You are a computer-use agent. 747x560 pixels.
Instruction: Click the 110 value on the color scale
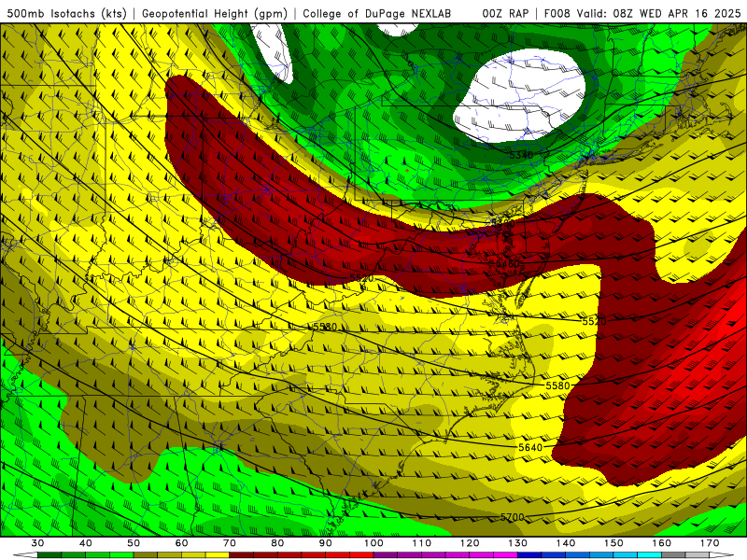click(422, 543)
